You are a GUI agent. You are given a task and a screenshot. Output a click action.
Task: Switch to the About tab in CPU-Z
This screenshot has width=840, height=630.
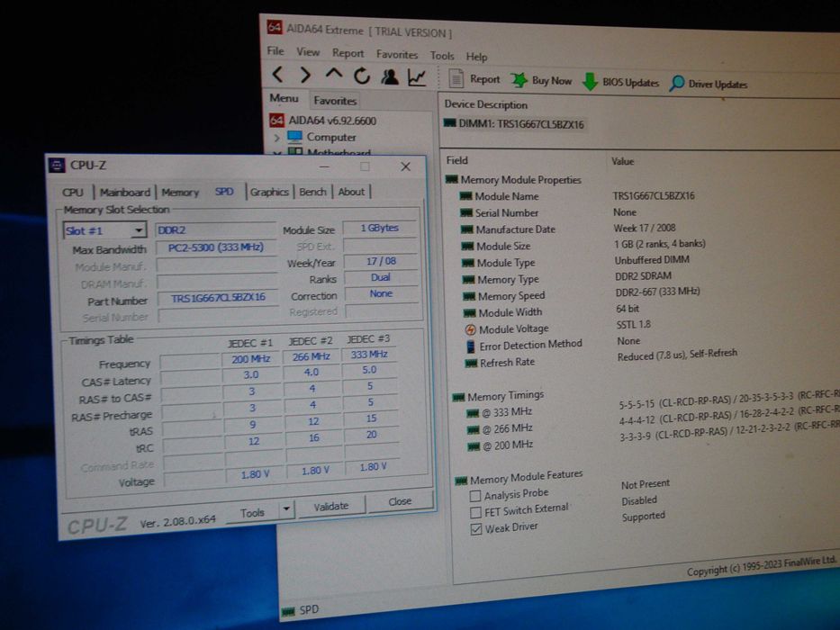(351, 192)
